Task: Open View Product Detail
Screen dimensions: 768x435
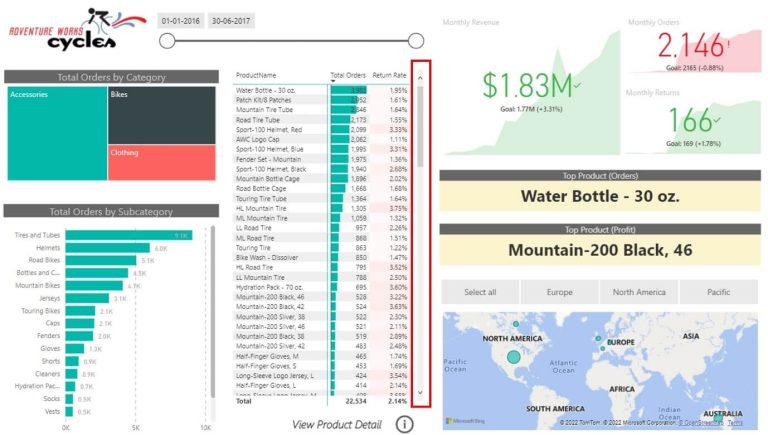Action: pyautogui.click(x=337, y=424)
